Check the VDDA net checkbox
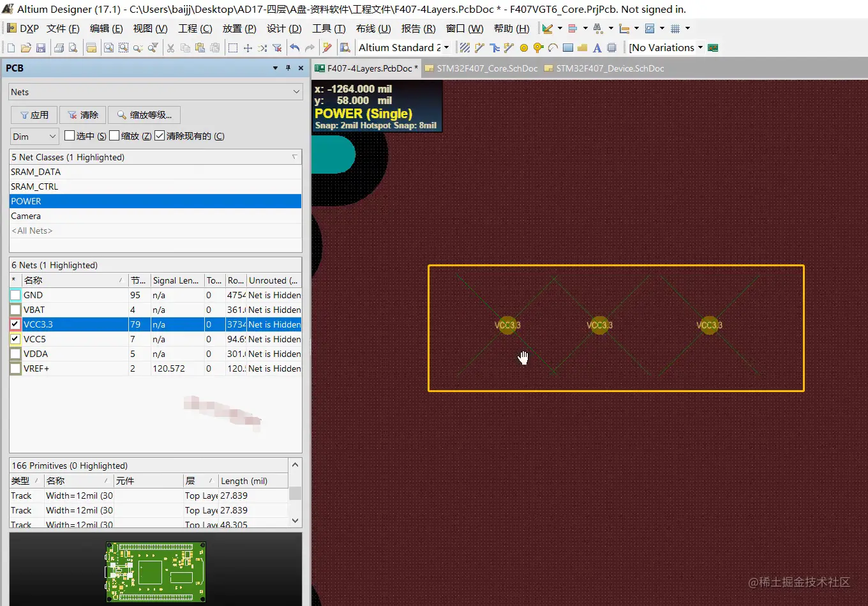 tap(15, 354)
